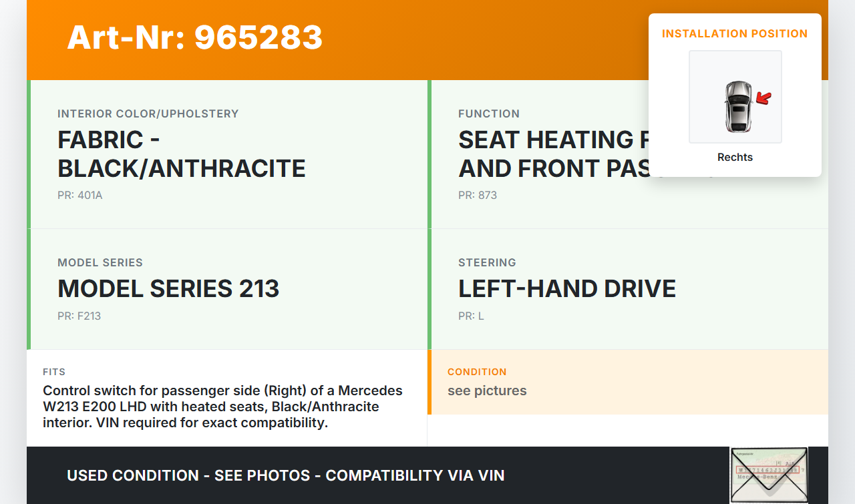
Task: Click the orange Condition label
Action: click(x=477, y=372)
